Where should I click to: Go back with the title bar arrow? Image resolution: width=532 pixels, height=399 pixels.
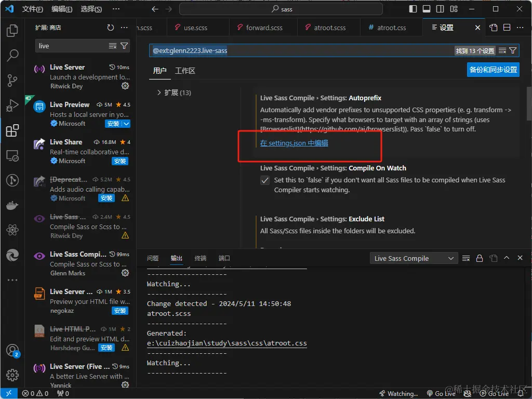(x=155, y=9)
